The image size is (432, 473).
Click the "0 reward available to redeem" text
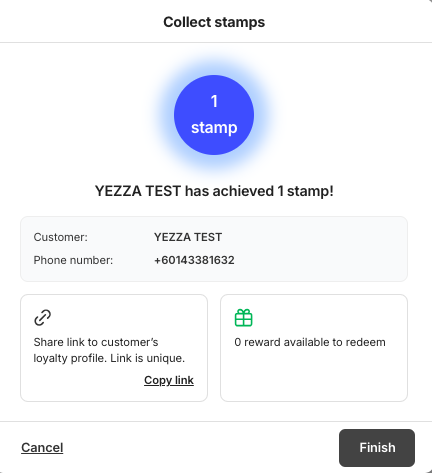pyautogui.click(x=310, y=342)
